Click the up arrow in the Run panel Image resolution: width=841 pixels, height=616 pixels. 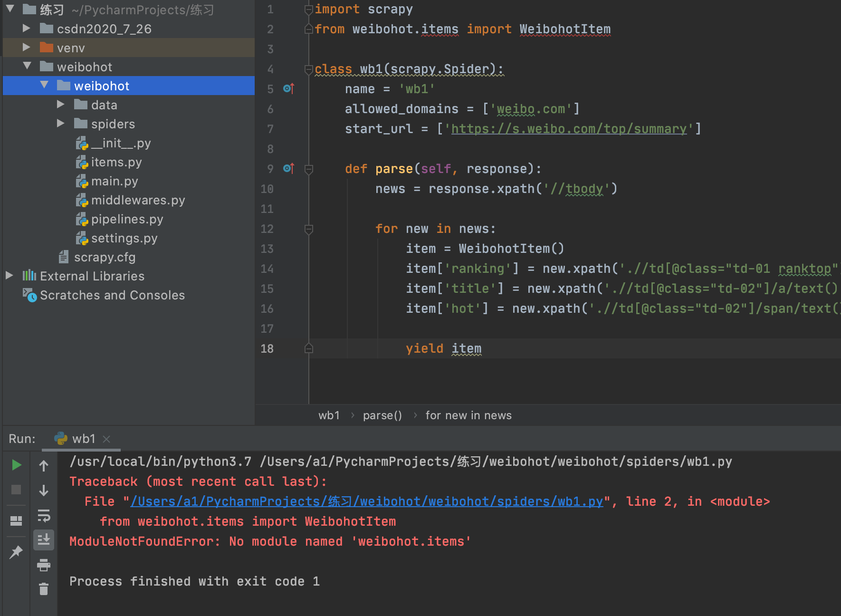44,466
